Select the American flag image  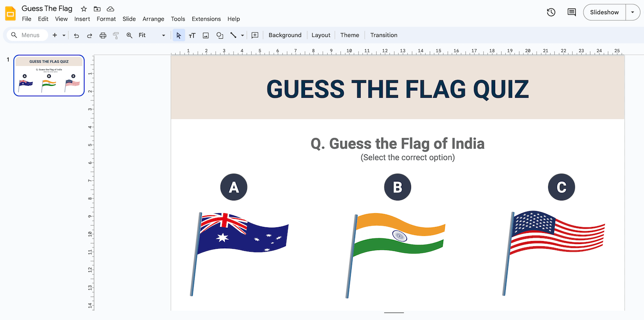tap(553, 253)
